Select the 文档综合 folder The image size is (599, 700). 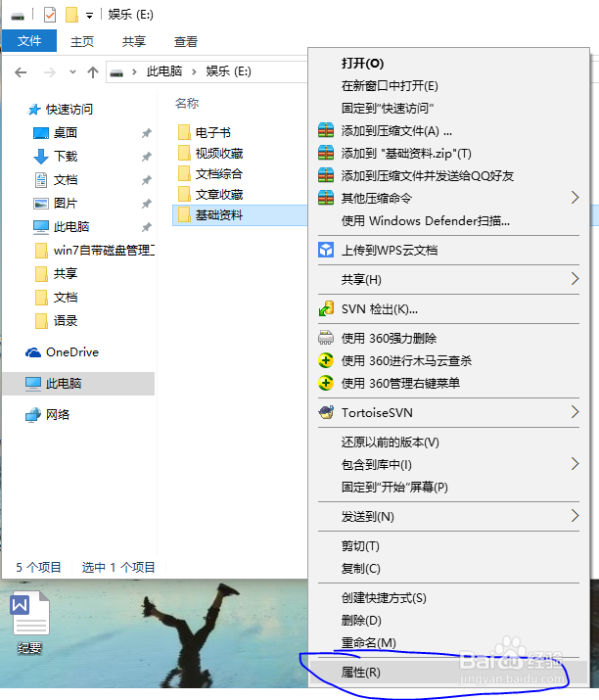pyautogui.click(x=209, y=173)
